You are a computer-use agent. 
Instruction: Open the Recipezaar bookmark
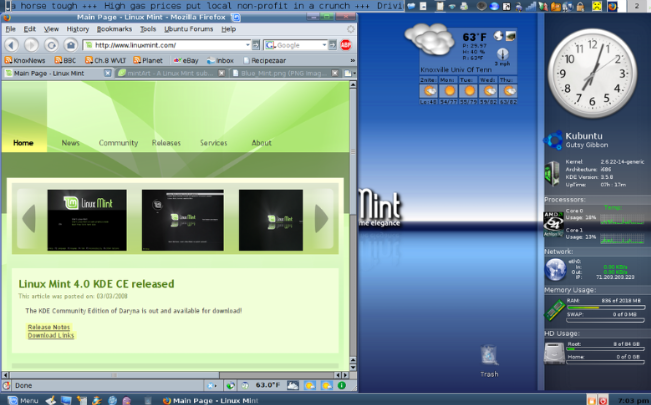pos(264,60)
